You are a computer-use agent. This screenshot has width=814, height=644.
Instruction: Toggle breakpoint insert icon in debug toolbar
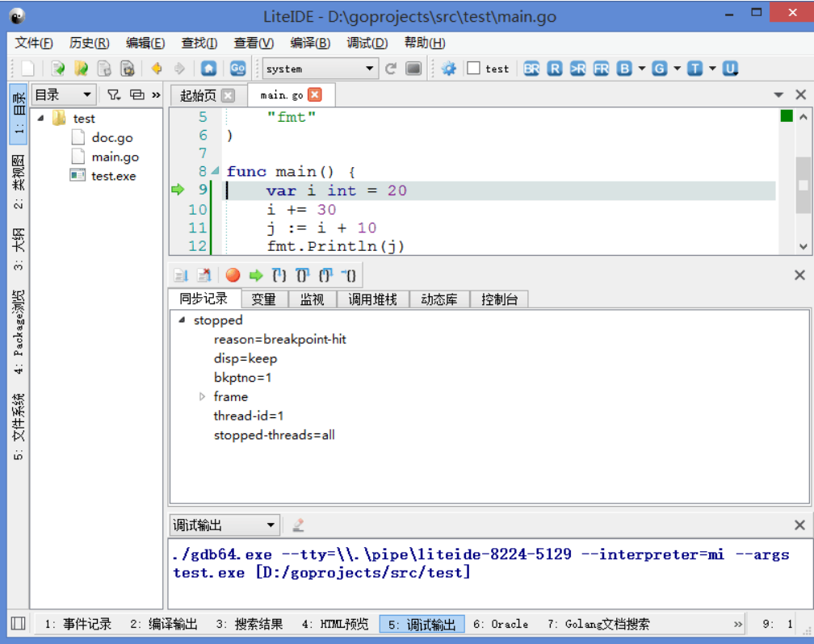[180, 274]
